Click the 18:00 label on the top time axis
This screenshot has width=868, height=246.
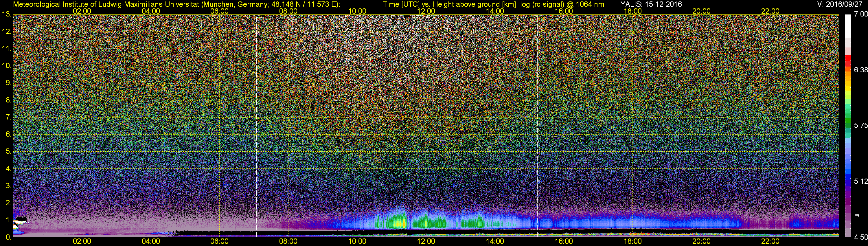(x=632, y=11)
